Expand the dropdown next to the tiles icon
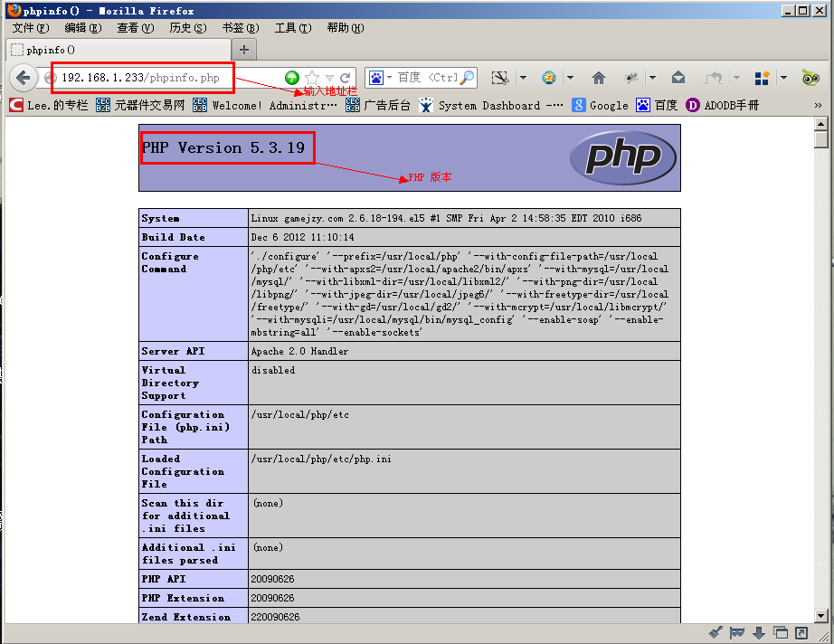Viewport: 834px width, 644px height. click(783, 78)
